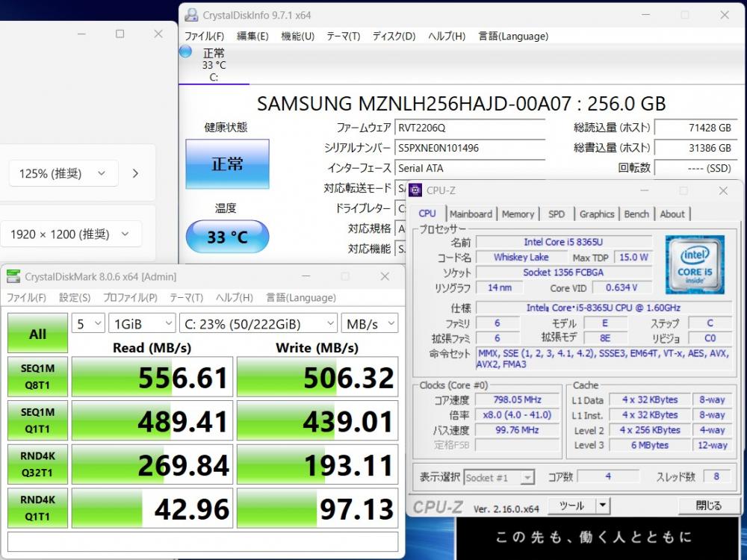Open 編集(E) menu in CrystalDiskInfo
Image resolution: width=747 pixels, height=560 pixels.
click(252, 36)
